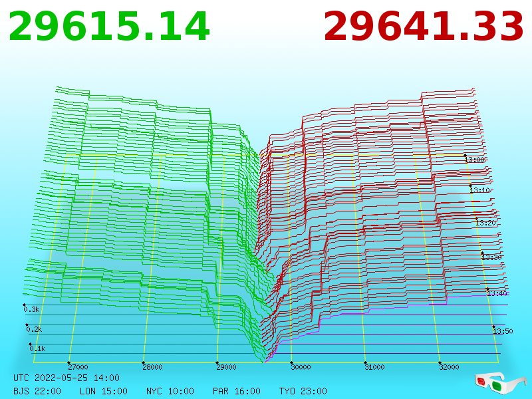Viewport: 532px width, 399px height.
Task: Click the NYC 10:00 time text
Action: click(x=170, y=391)
